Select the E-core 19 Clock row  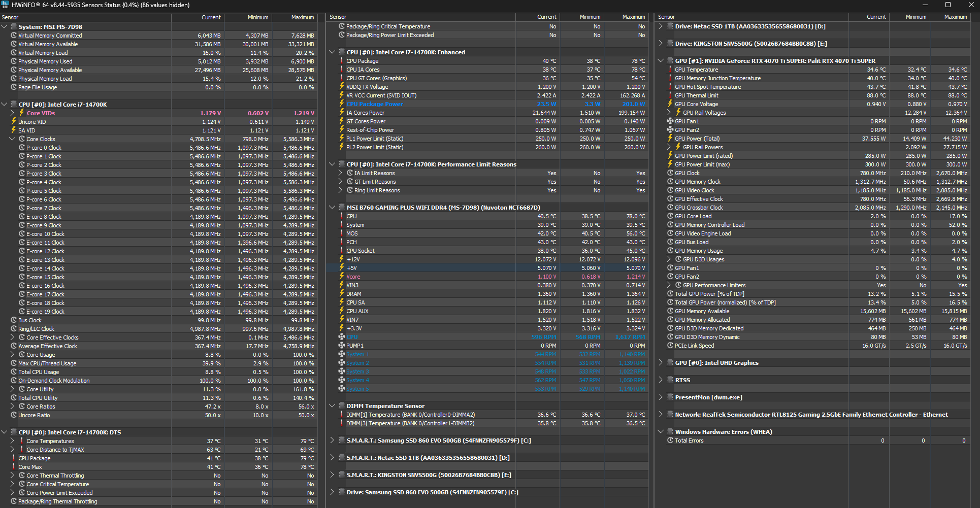tap(158, 312)
